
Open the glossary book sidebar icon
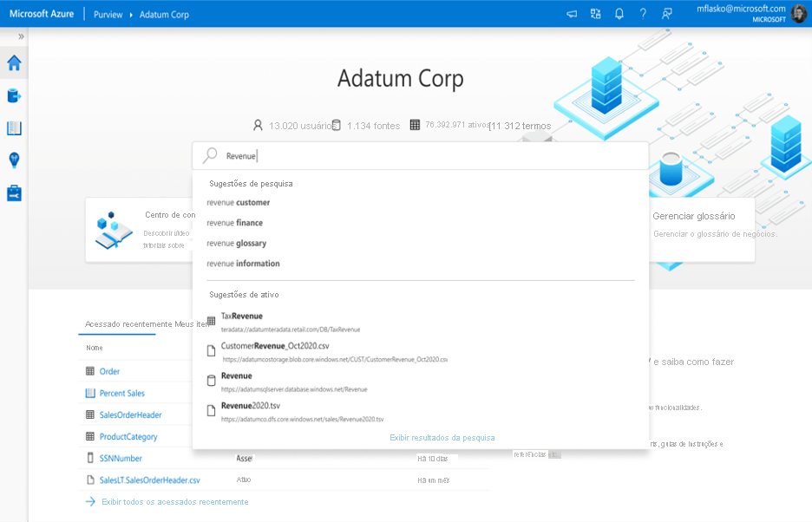coord(14,128)
